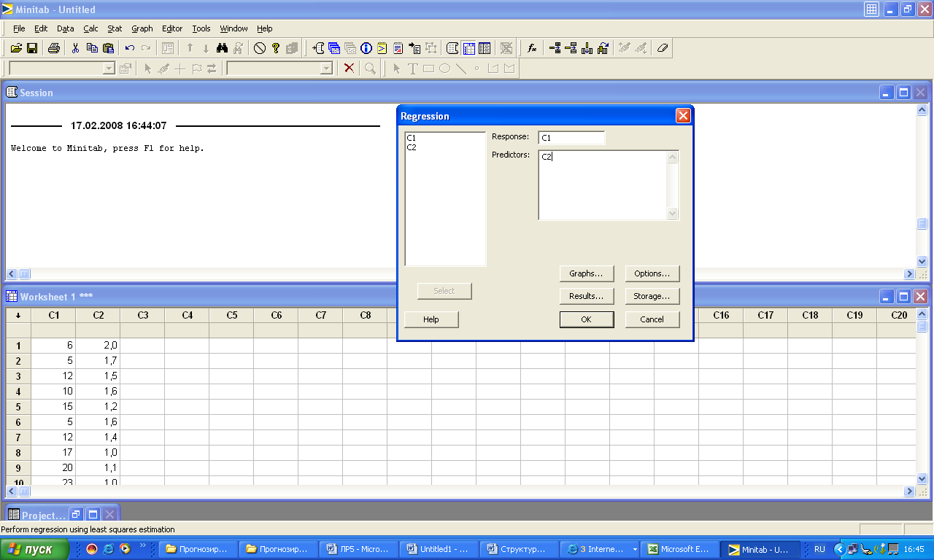Open the first toolbar combo box dropdown
The width and height of the screenshot is (934, 560).
pyautogui.click(x=109, y=68)
